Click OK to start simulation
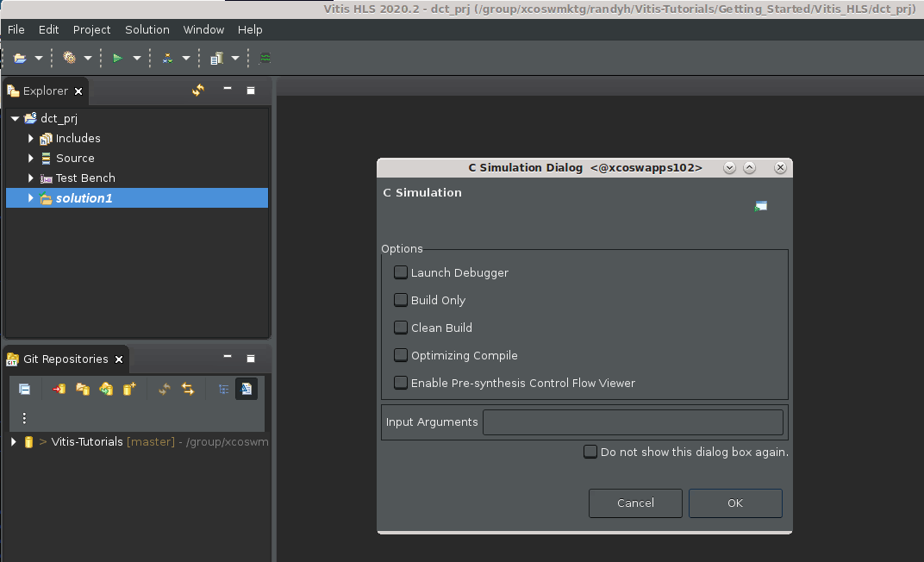The width and height of the screenshot is (924, 562). click(x=735, y=503)
